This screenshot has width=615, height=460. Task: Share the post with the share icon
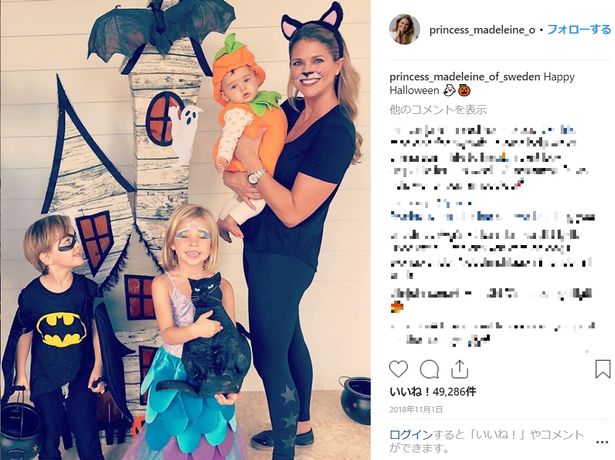tap(459, 369)
